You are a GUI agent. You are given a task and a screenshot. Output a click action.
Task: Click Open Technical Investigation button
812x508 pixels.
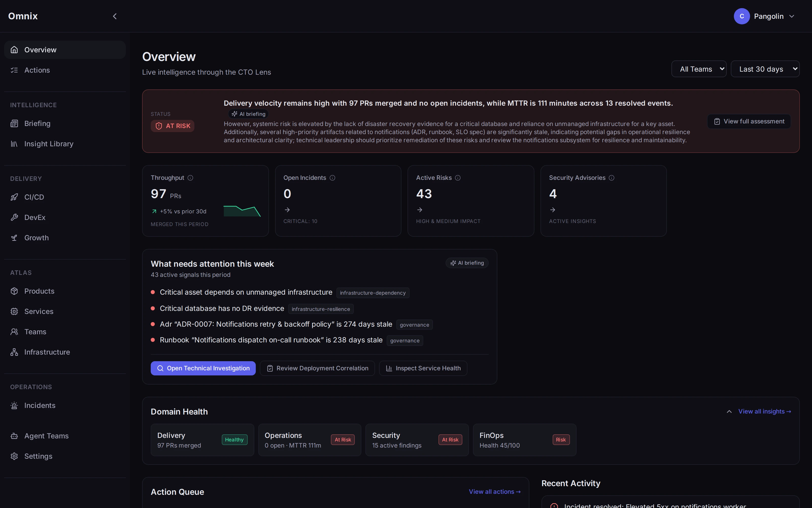pyautogui.click(x=203, y=368)
